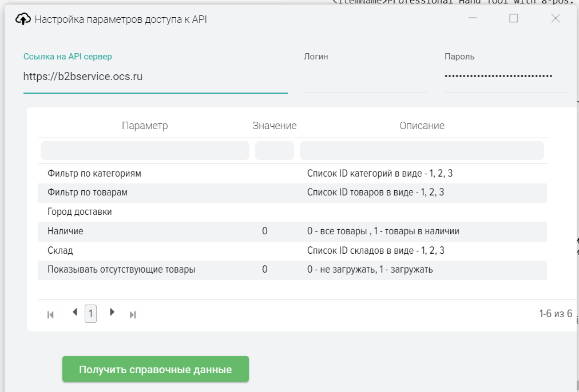Select the Показывать отсутствующие товары row
The image size is (579, 392).
[121, 270]
